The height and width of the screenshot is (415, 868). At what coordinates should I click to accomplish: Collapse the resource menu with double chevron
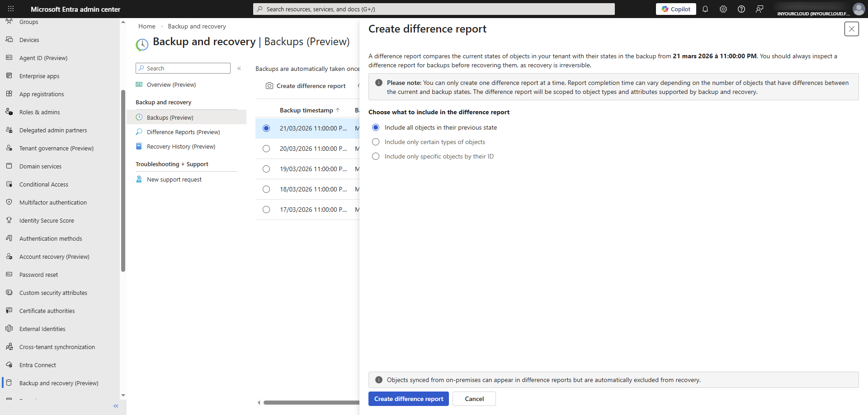click(x=239, y=68)
